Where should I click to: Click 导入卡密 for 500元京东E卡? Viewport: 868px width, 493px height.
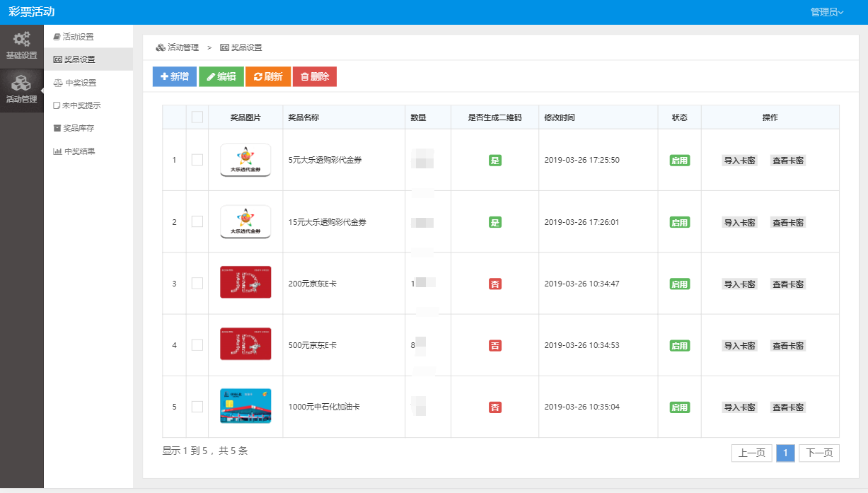[739, 346]
